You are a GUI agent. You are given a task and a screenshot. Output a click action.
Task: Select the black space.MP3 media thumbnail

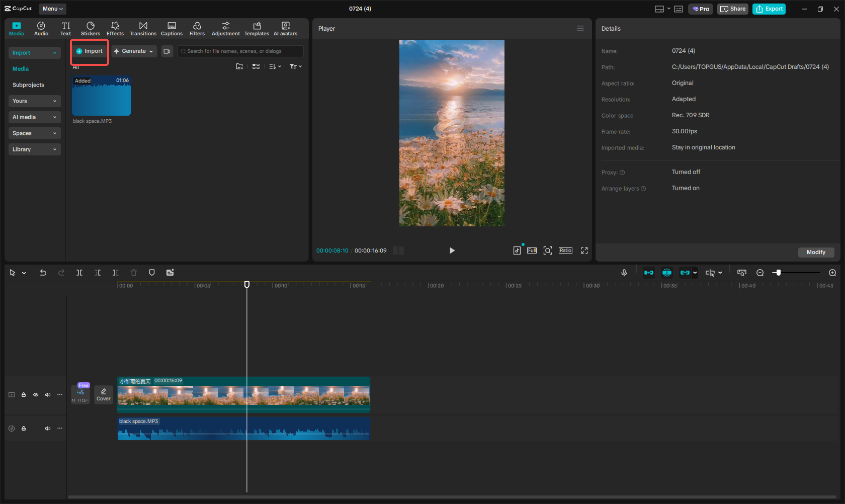pyautogui.click(x=101, y=96)
